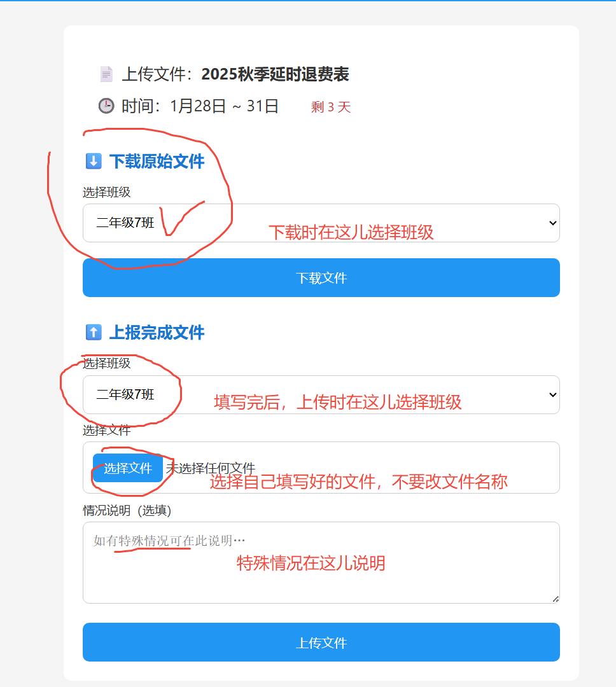This screenshot has height=687, width=616.
Task: Open the download section class dropdown
Action: coord(321,223)
